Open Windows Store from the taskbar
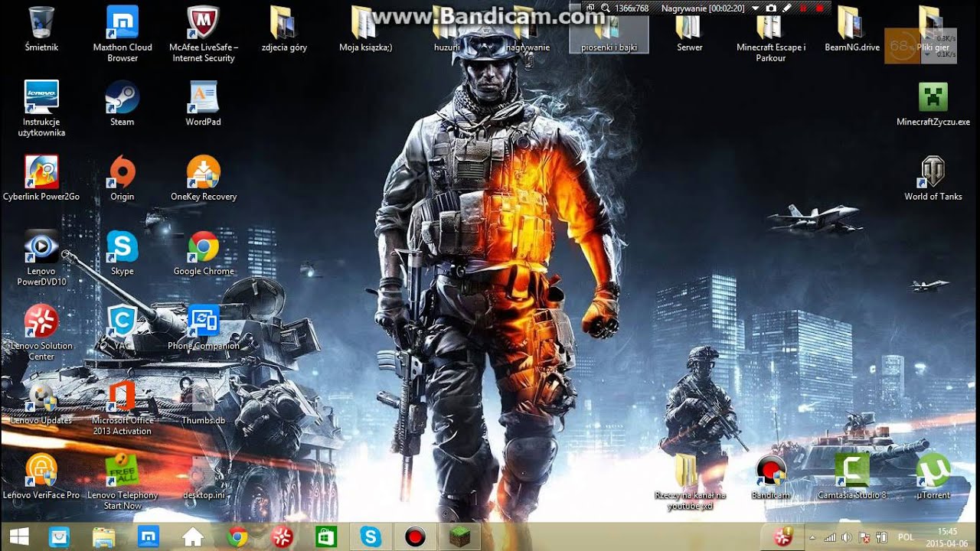Viewport: 980px width, 551px height. (326, 536)
